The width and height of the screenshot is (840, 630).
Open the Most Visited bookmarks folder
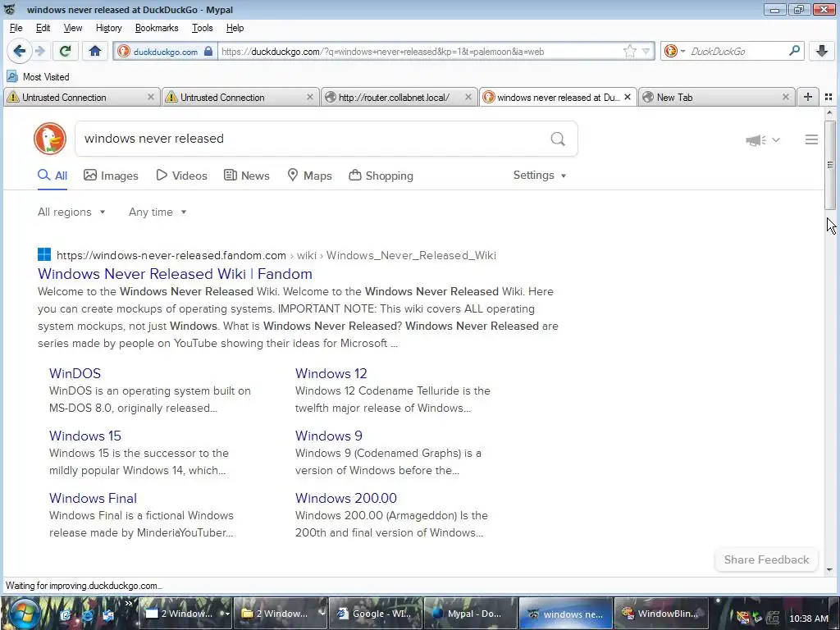(x=38, y=76)
